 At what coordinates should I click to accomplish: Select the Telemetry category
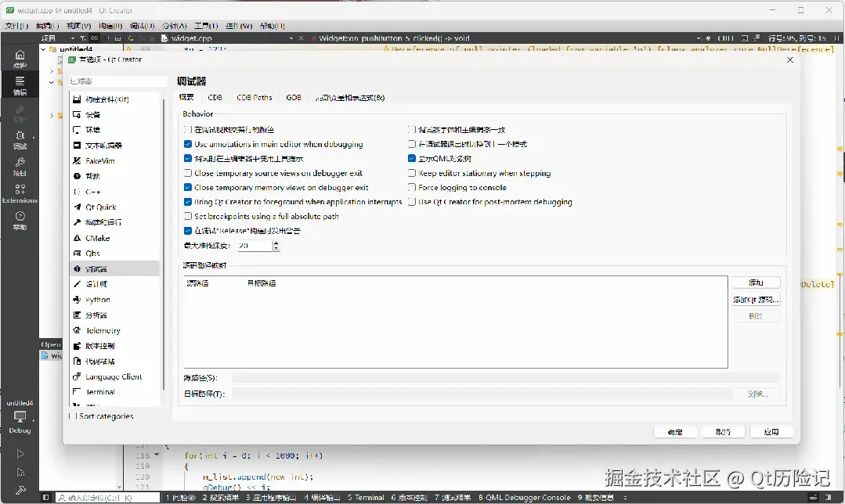115,330
